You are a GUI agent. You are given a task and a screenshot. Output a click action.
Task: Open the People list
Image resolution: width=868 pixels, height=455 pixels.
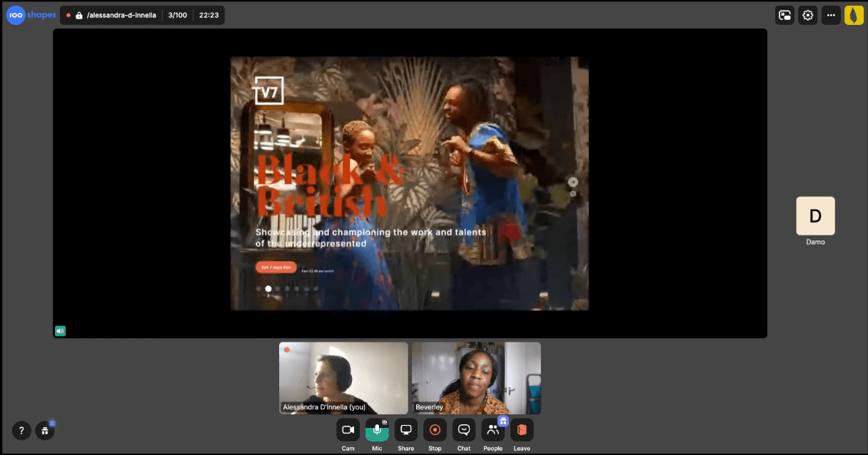(493, 430)
